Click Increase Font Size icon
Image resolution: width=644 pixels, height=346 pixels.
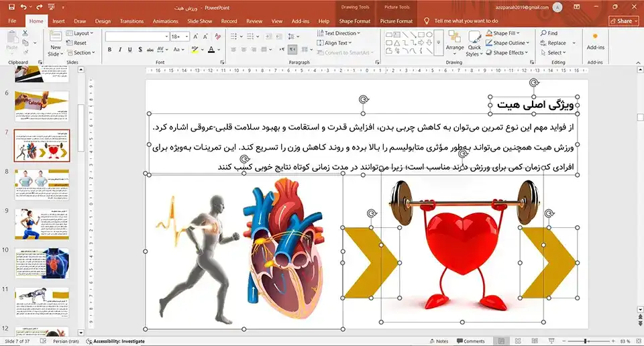tap(196, 36)
